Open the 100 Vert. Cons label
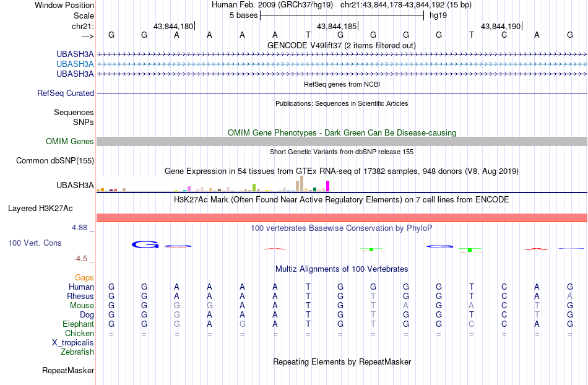The width and height of the screenshot is (588, 385). (35, 243)
